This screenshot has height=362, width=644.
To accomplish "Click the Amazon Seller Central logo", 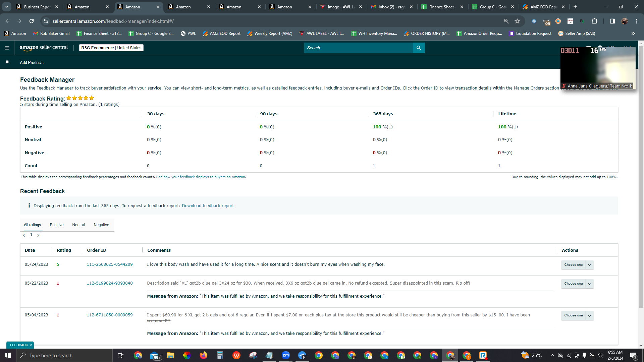I will point(44,48).
